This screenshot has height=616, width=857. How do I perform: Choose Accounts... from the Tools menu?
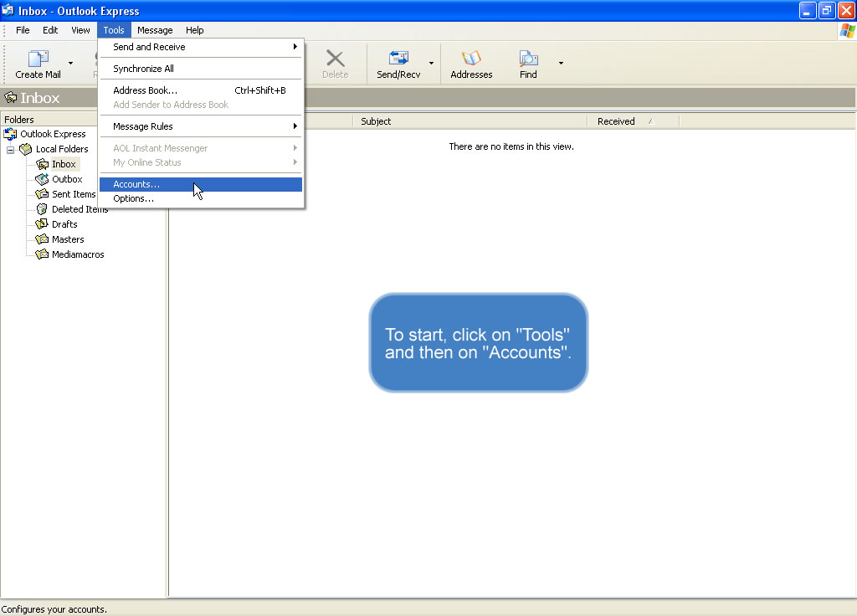tap(136, 184)
